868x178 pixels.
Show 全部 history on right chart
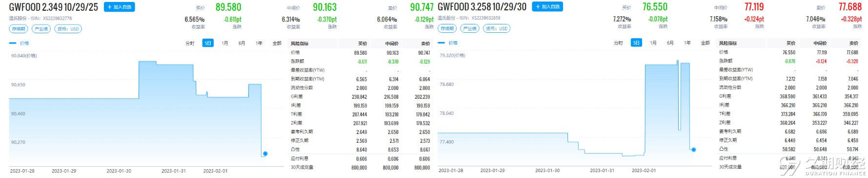[x=706, y=43]
